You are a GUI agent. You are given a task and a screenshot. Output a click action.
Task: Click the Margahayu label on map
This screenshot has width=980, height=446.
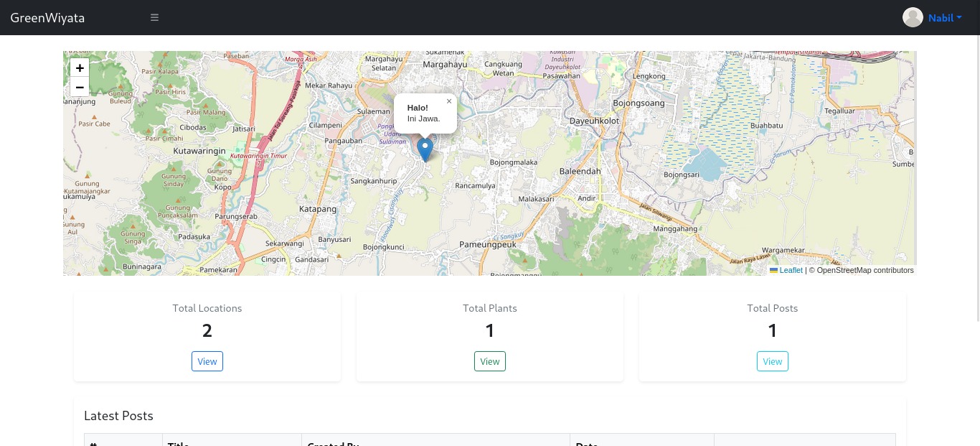click(446, 64)
